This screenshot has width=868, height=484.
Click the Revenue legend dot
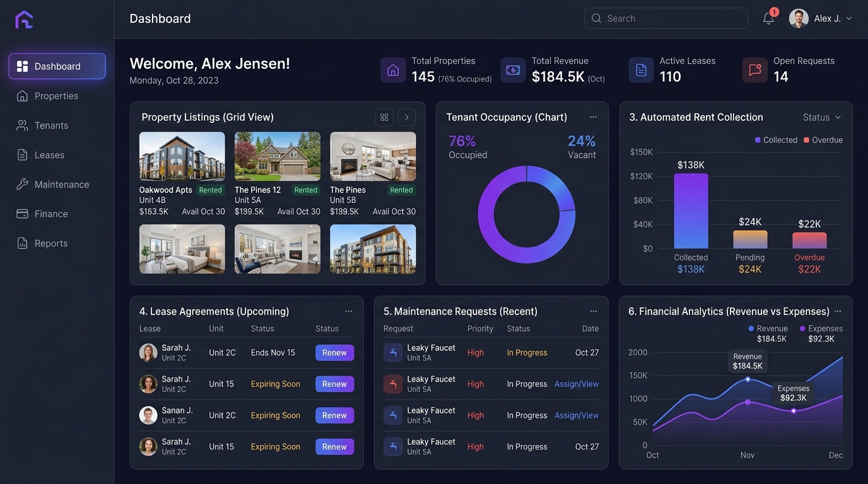point(751,328)
